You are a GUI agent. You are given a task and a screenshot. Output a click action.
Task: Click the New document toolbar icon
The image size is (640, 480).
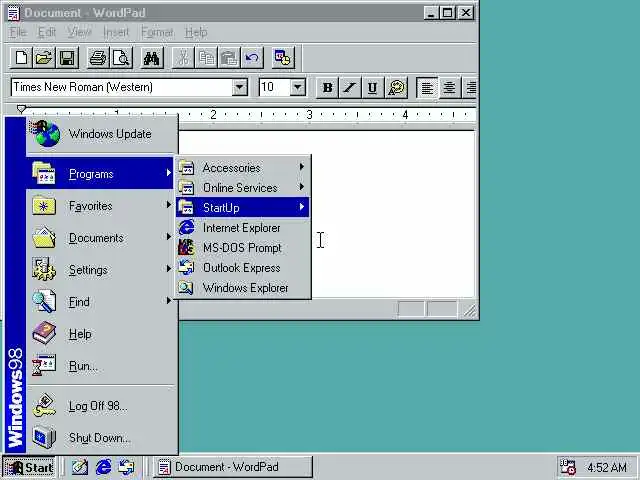[21, 58]
